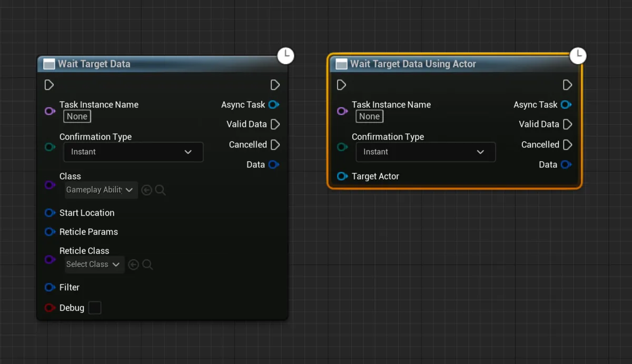Click the Target Actor input pin
Screen dimensions: 632x364
click(x=342, y=176)
